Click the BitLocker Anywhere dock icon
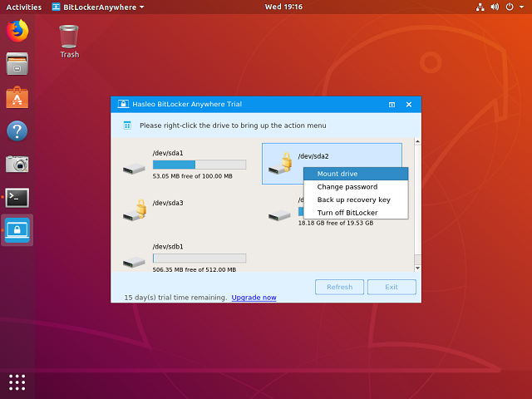The width and height of the screenshot is (532, 399). click(17, 230)
